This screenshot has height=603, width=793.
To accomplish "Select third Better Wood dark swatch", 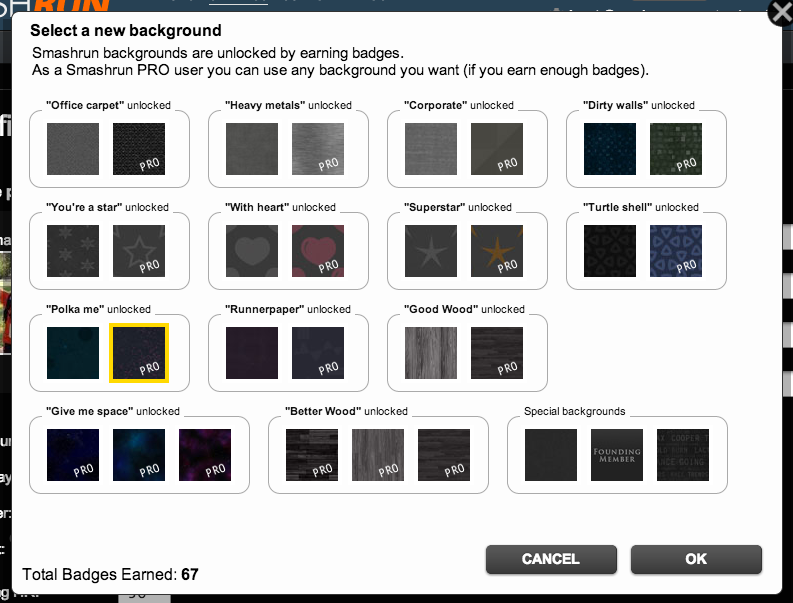I will (x=444, y=455).
